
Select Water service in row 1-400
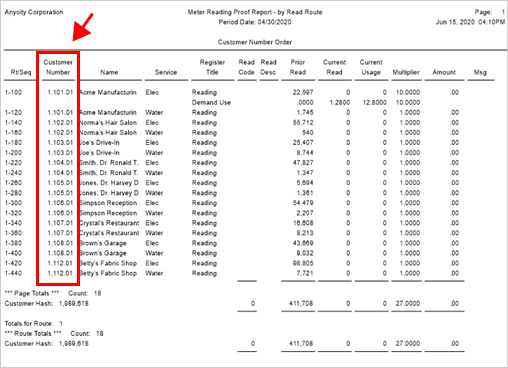pyautogui.click(x=154, y=253)
